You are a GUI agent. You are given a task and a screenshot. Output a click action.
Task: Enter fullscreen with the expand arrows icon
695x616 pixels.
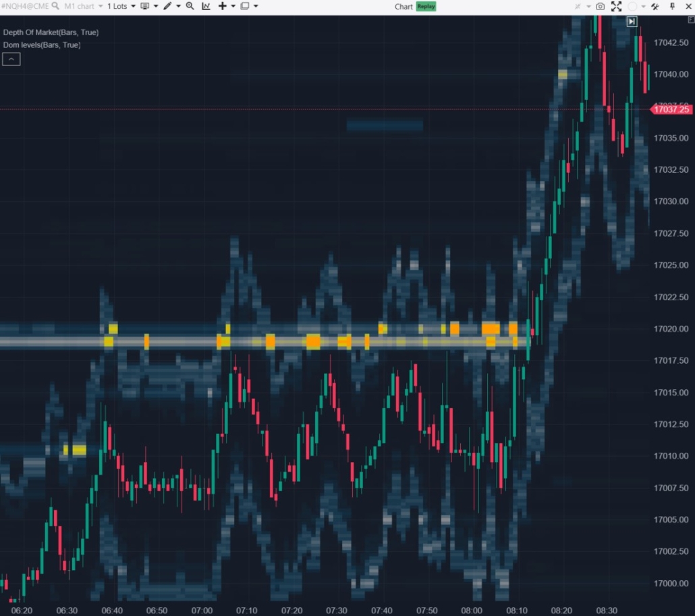pyautogui.click(x=615, y=6)
